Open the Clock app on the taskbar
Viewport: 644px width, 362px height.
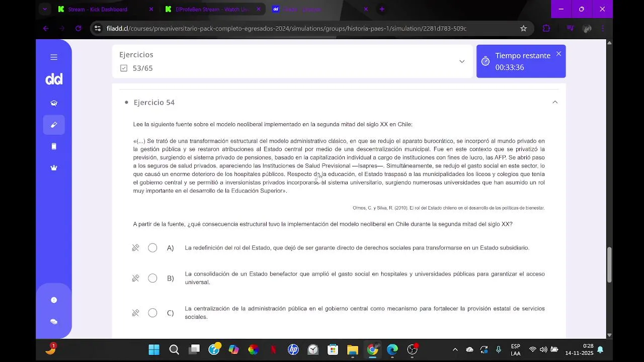click(x=313, y=349)
